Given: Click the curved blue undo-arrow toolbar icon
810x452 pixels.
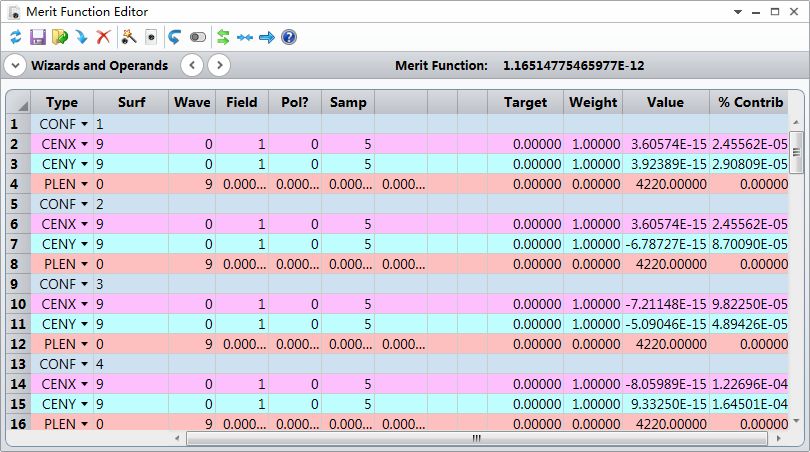Looking at the screenshot, I should (175, 37).
